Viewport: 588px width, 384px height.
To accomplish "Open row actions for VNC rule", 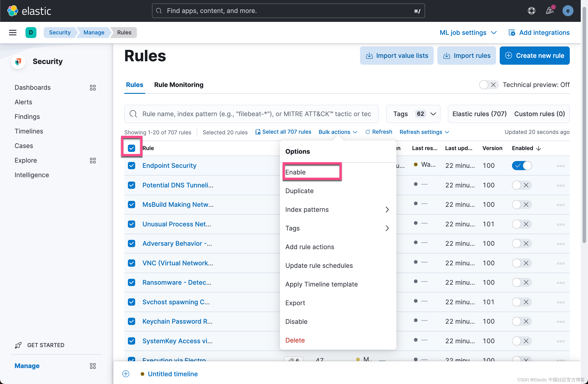I will pyautogui.click(x=560, y=263).
